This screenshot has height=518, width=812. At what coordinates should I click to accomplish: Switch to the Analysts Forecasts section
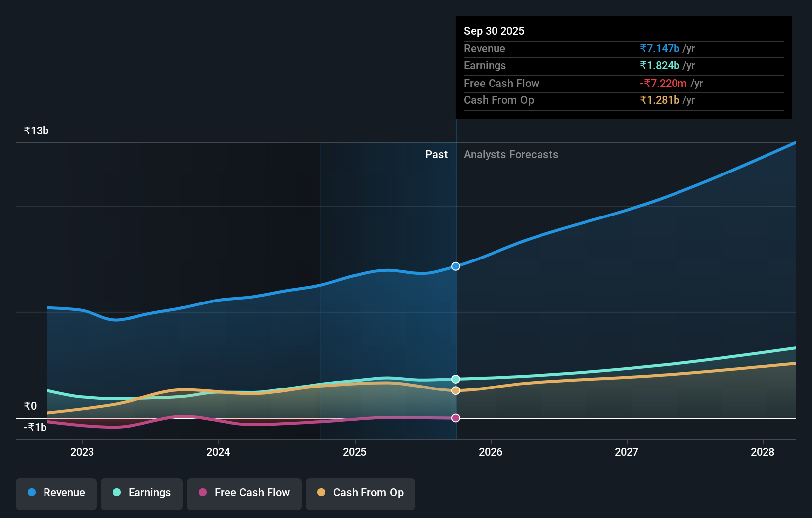point(511,154)
